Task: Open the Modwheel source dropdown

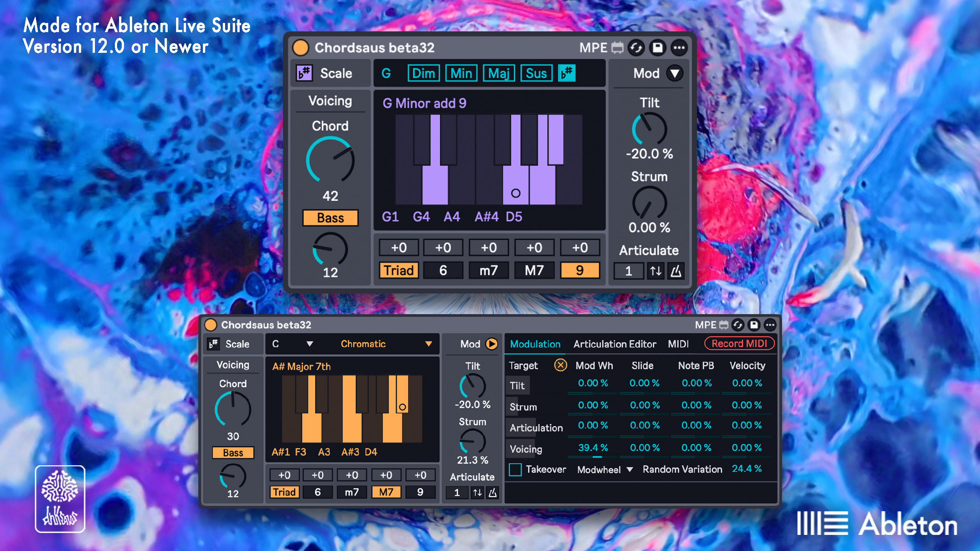Action: 605,469
